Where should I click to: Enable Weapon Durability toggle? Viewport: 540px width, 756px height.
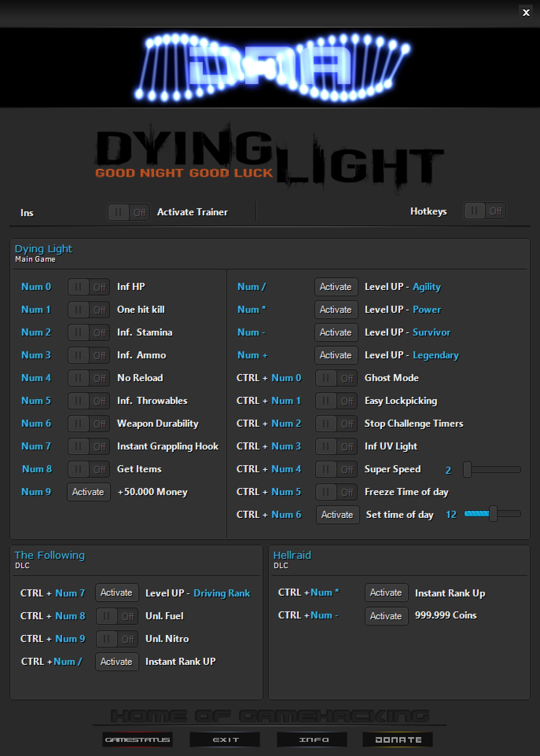89,424
